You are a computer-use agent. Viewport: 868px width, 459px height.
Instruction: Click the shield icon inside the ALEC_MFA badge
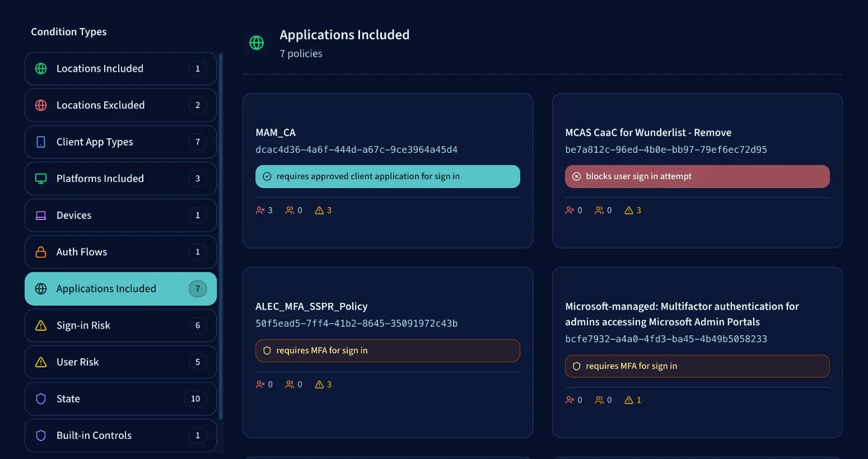pyautogui.click(x=269, y=350)
